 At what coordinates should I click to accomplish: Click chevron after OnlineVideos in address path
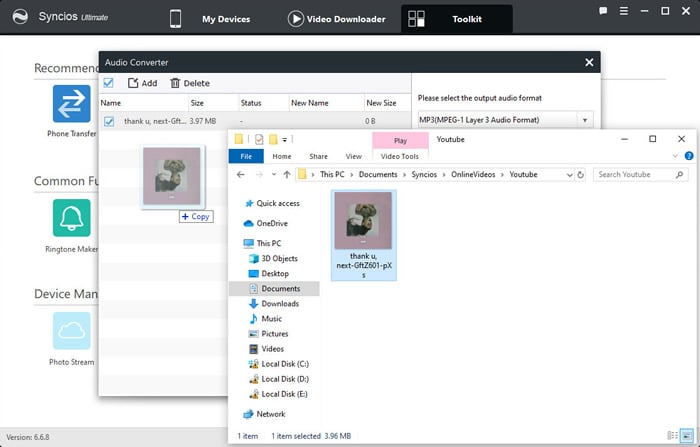pyautogui.click(x=503, y=175)
